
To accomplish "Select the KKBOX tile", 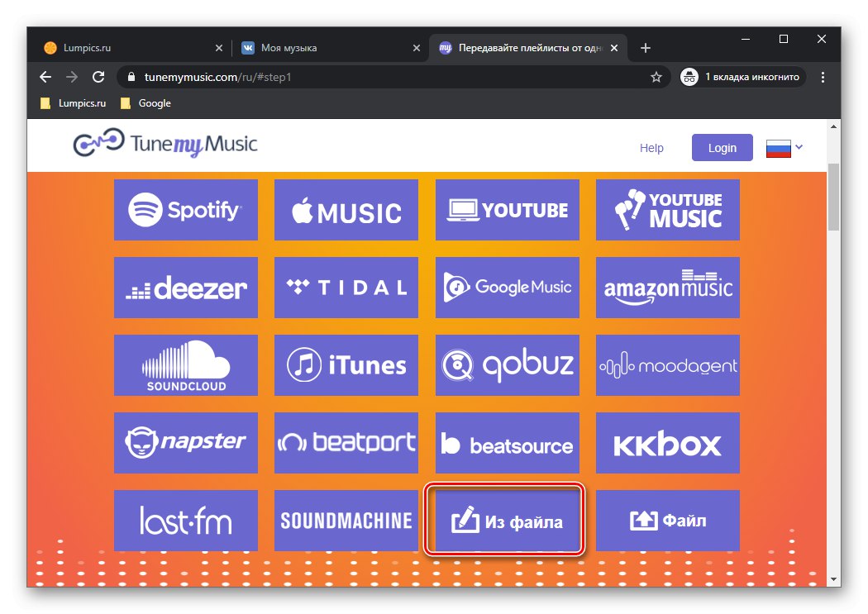I will tap(668, 443).
